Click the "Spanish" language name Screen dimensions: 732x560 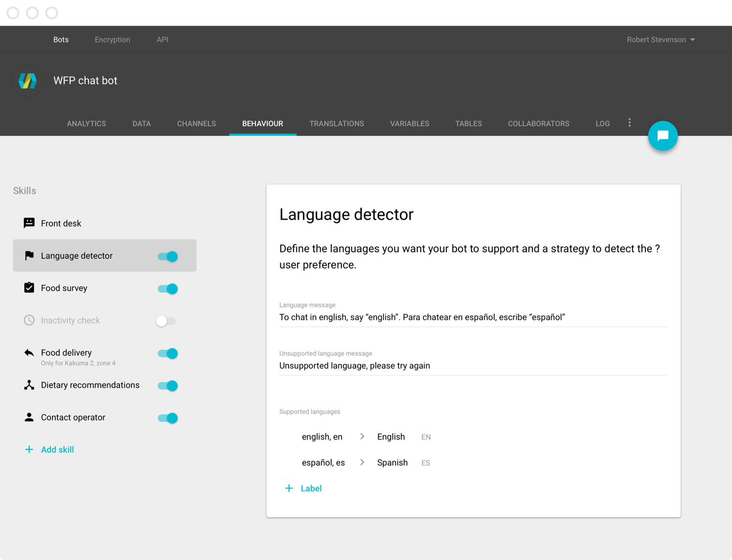(x=392, y=463)
